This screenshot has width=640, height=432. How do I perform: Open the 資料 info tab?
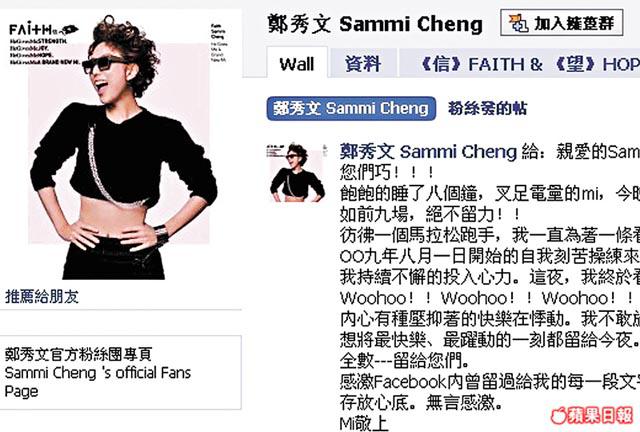point(363,63)
